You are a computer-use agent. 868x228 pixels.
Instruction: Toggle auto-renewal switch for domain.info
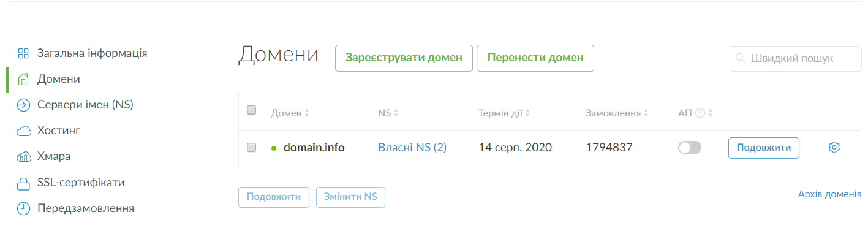(x=690, y=148)
